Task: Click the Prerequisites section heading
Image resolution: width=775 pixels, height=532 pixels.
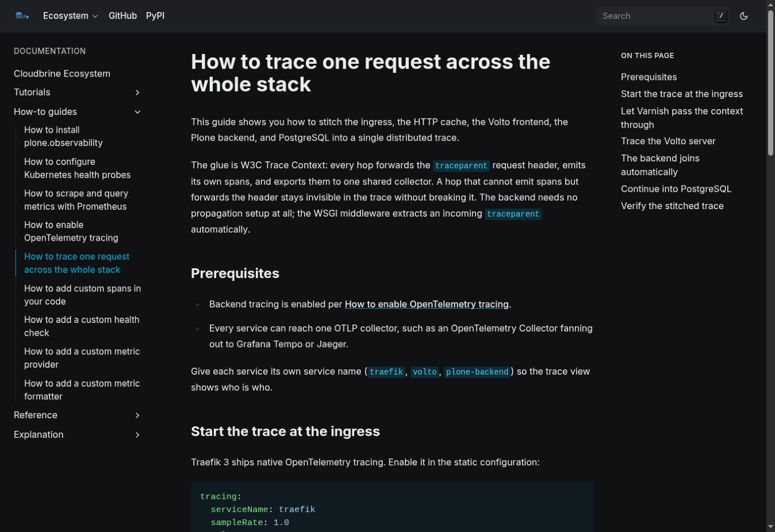Action: pos(235,273)
